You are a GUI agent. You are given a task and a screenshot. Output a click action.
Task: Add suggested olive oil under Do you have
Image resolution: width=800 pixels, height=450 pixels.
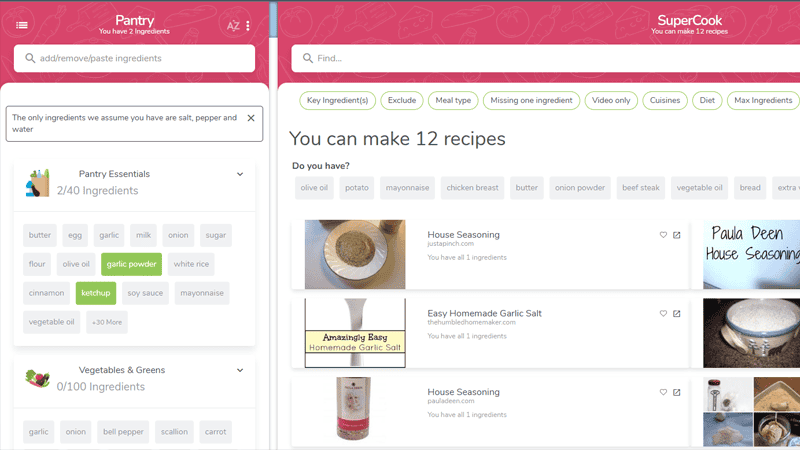(314, 188)
